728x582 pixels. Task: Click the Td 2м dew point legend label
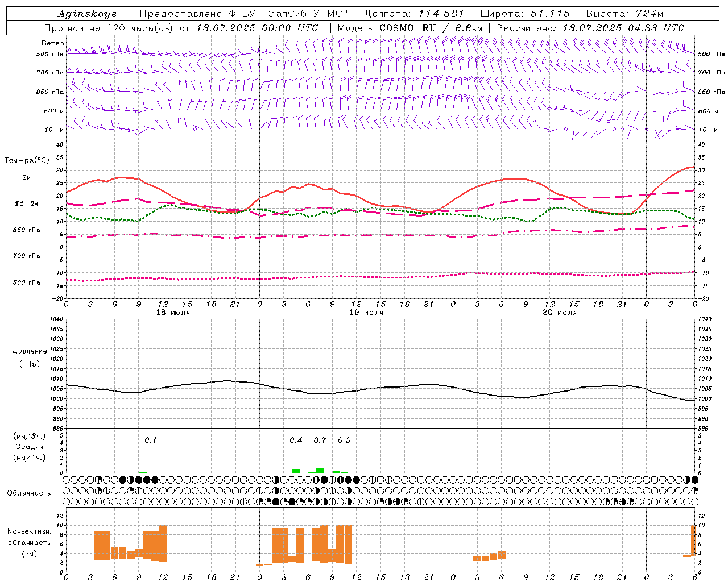(x=27, y=203)
